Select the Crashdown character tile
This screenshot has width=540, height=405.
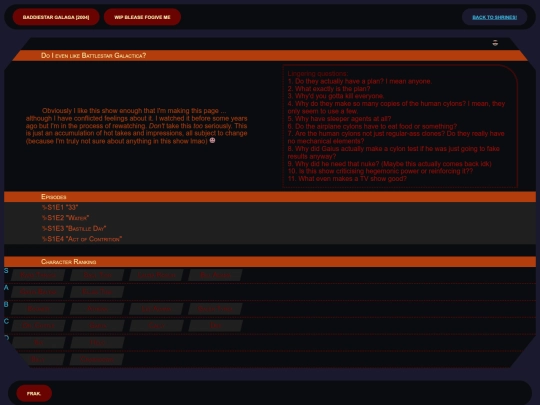coord(97,359)
